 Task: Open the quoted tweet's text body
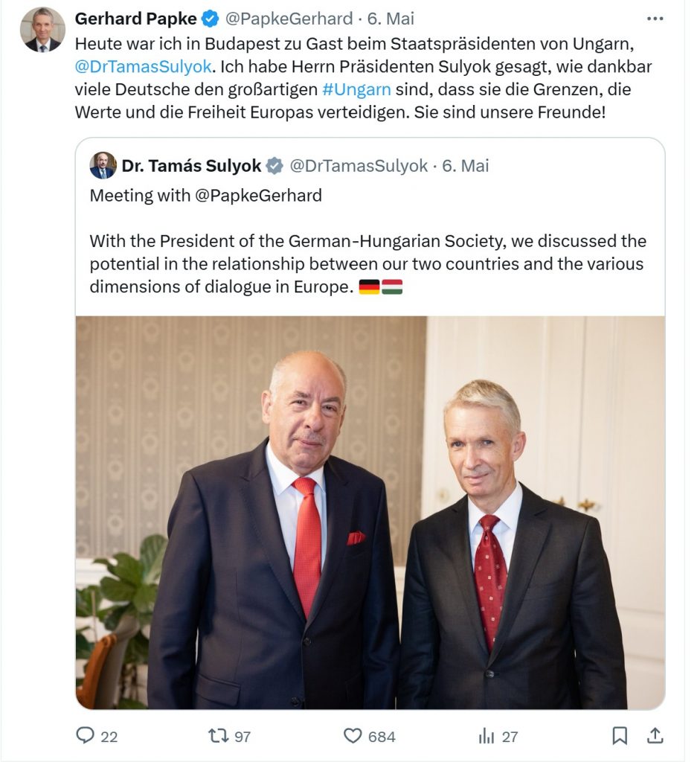tap(367, 263)
